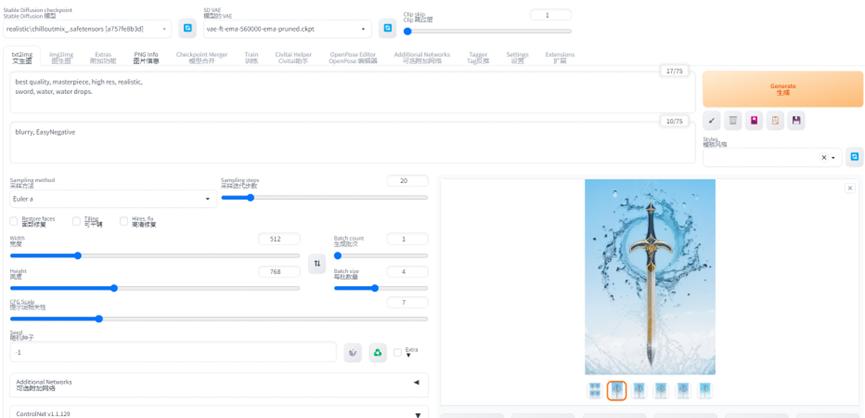Adjust the Height slider
Screen dimensions: 865x418
(155, 288)
